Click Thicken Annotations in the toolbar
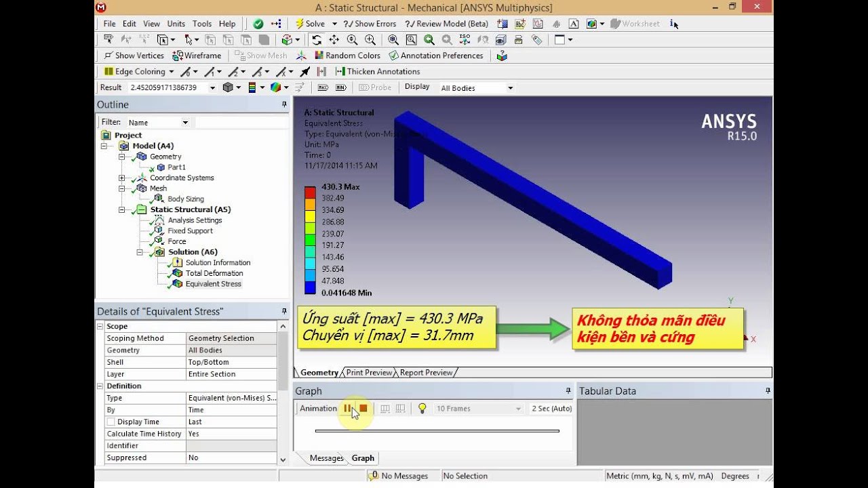Viewport: 868px width, 488px height. (x=377, y=71)
